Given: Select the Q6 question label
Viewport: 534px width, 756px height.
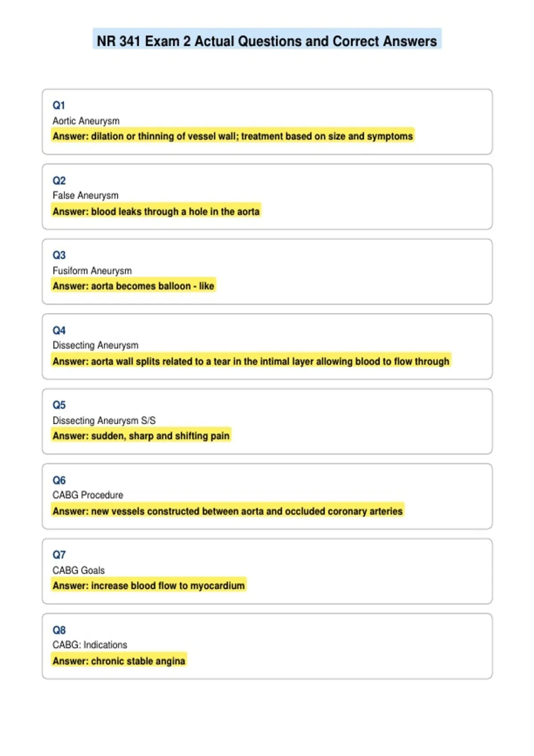Looking at the screenshot, I should coord(59,480).
